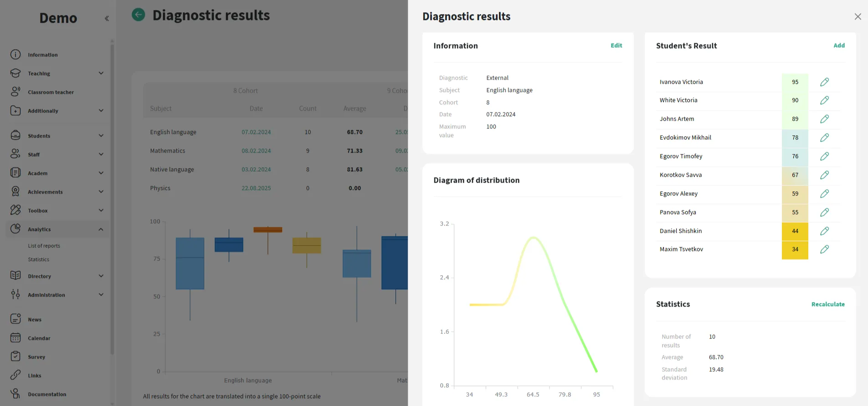
Task: Click Edit in the Information card
Action: 616,46
